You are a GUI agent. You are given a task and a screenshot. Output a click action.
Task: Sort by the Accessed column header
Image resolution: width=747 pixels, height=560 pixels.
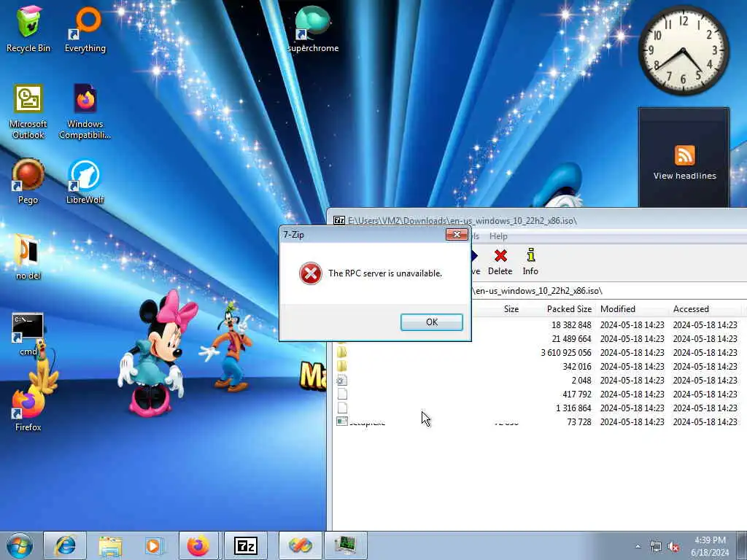[691, 309]
